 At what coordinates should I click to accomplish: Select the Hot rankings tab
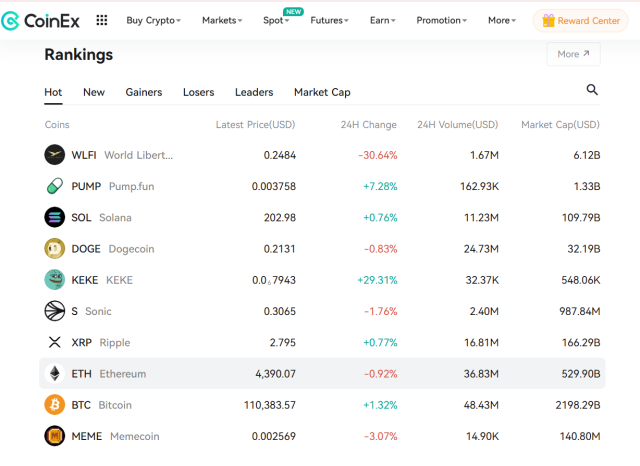click(x=53, y=92)
